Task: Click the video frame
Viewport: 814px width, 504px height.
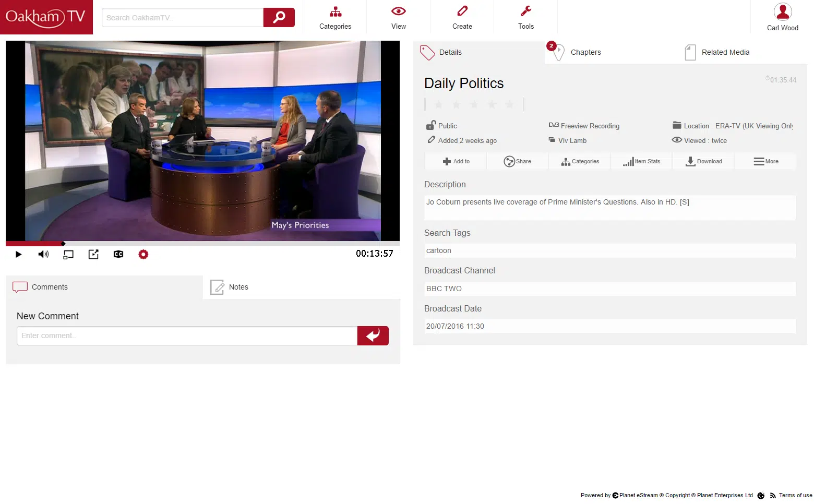Action: click(x=202, y=141)
